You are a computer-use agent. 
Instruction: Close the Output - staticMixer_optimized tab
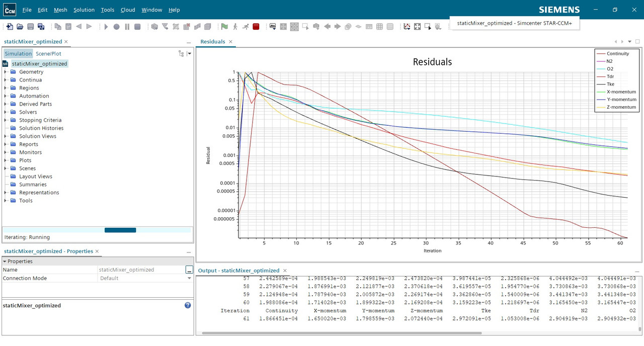point(285,271)
